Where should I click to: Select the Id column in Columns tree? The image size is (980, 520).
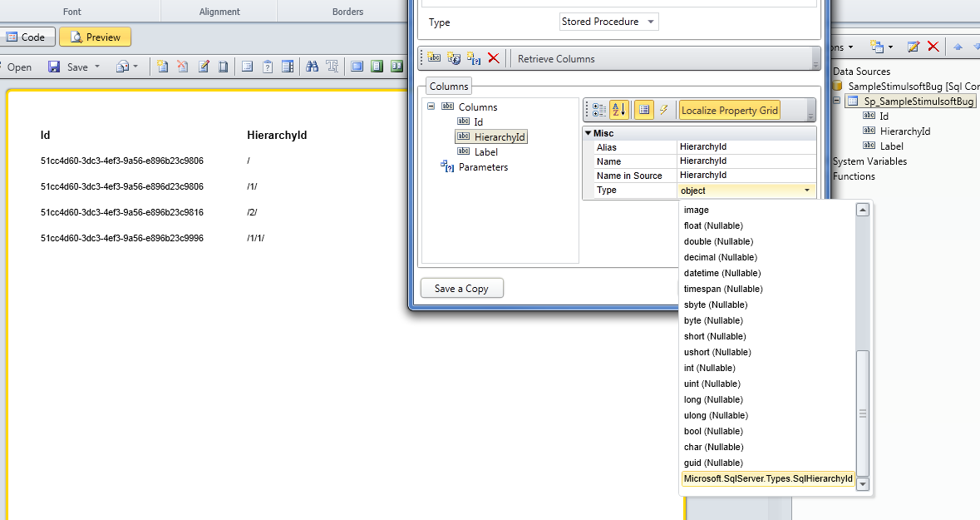pyautogui.click(x=478, y=122)
